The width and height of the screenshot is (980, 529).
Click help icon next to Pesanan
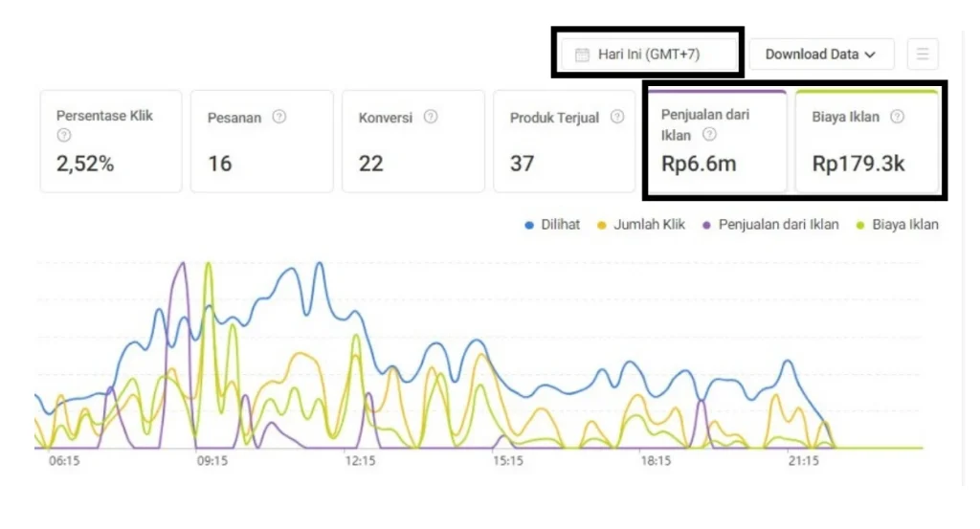click(278, 117)
